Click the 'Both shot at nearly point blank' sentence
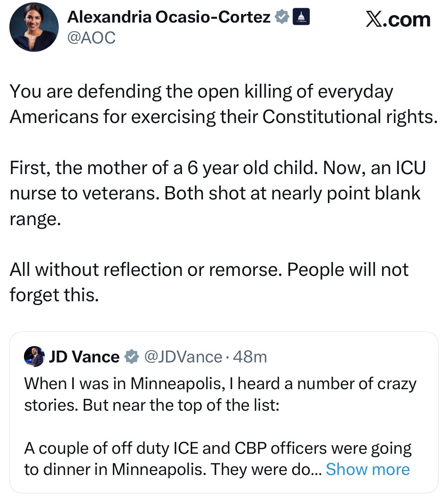The width and height of the screenshot is (448, 500). [292, 193]
